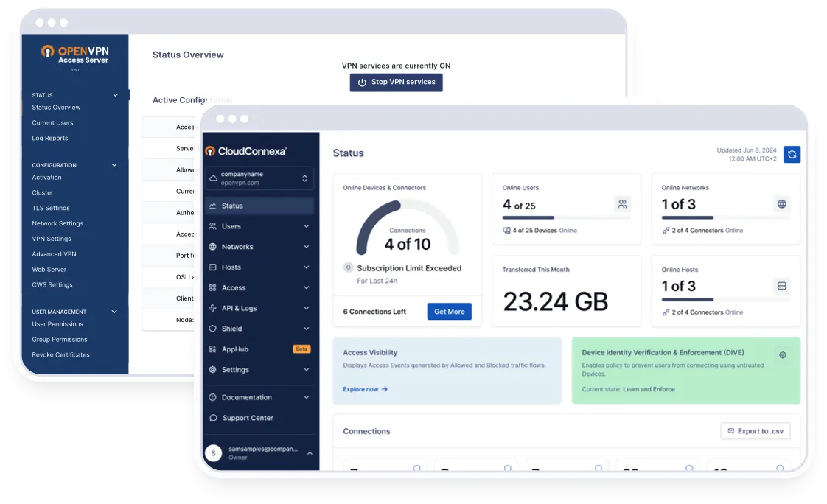Expand the Hosts menu chevron
This screenshot has width=827, height=504.
pyautogui.click(x=307, y=267)
